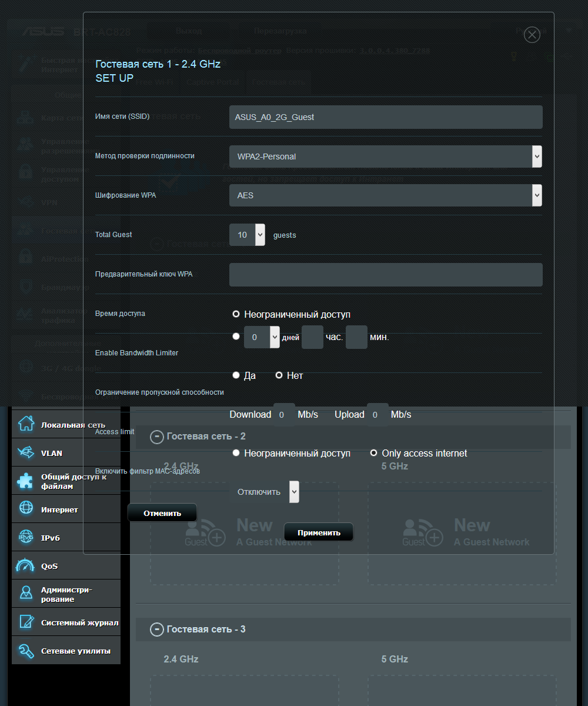This screenshot has width=588, height=706.
Task: Select Неограниченный доступ for Время доступа
Action: 236,314
